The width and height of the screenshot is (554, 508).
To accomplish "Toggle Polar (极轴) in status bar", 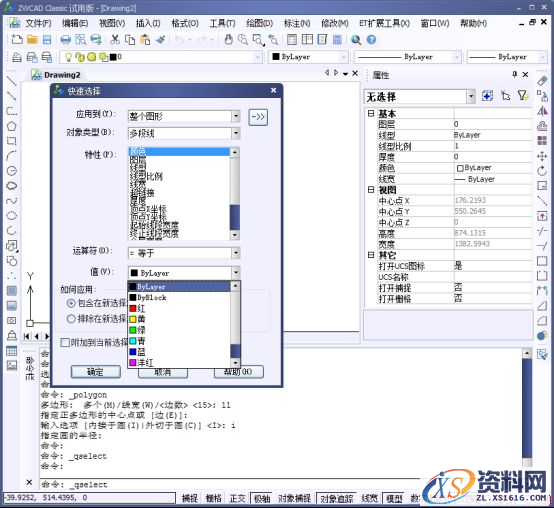I will (262, 498).
